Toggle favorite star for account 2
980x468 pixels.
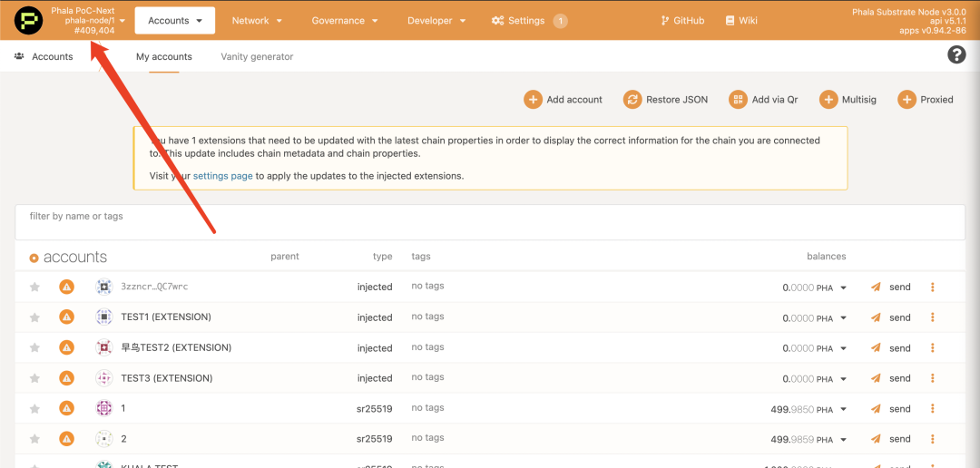coord(34,439)
